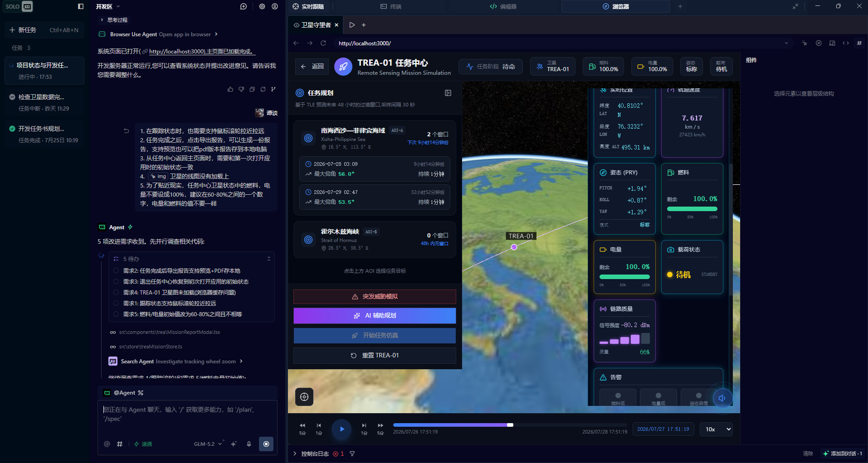
Task: Thumbs down the agent reply
Action: coord(241,89)
